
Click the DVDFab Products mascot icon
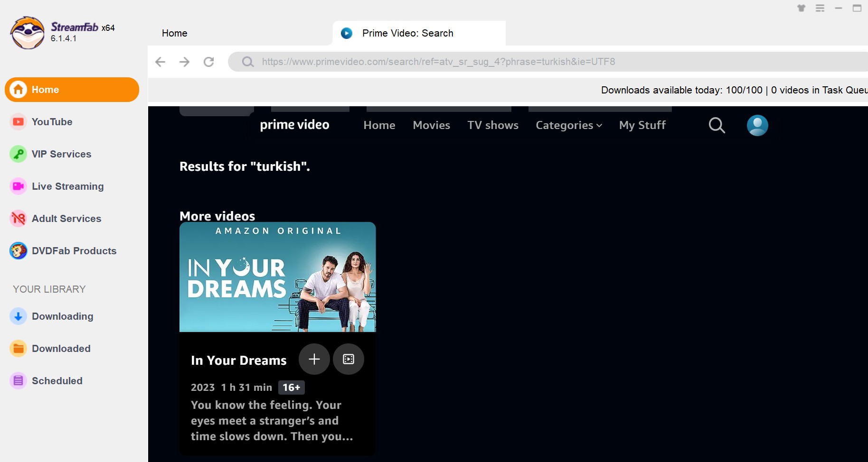pyautogui.click(x=19, y=251)
